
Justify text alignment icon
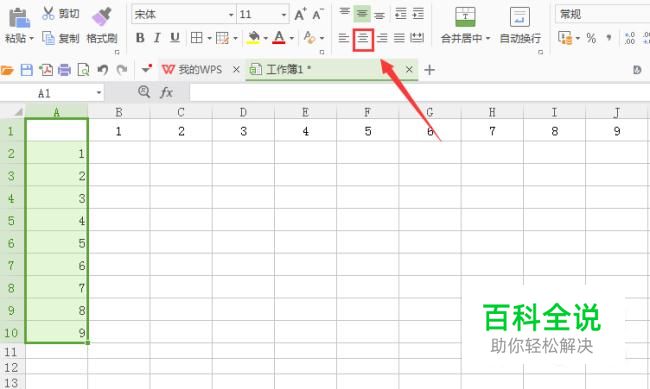(399, 39)
